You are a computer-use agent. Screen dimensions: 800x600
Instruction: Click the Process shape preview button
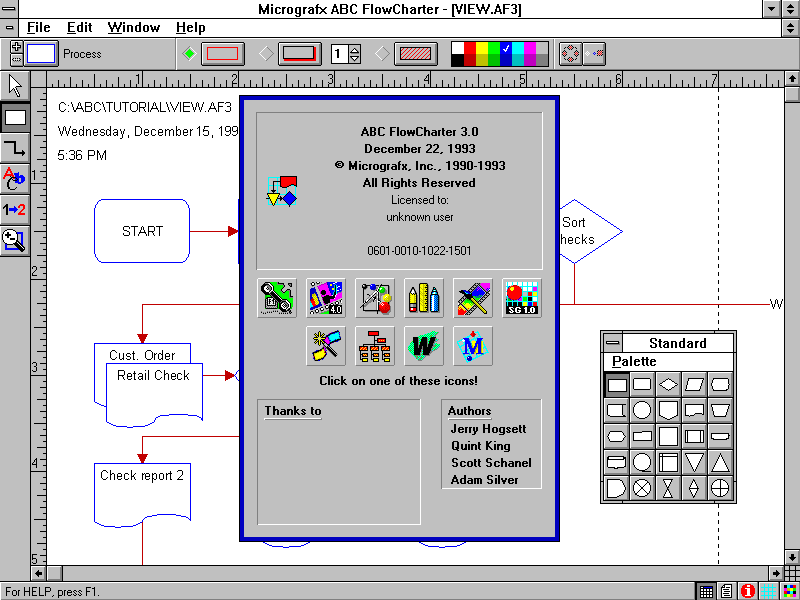coord(41,54)
